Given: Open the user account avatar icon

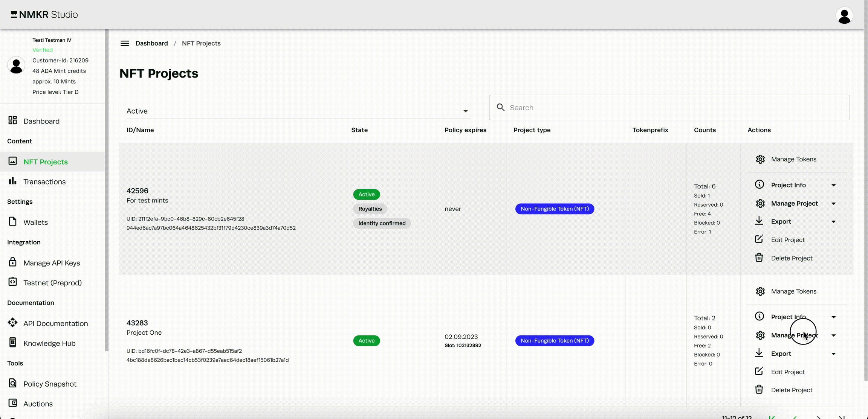Looking at the screenshot, I should coord(844,15).
